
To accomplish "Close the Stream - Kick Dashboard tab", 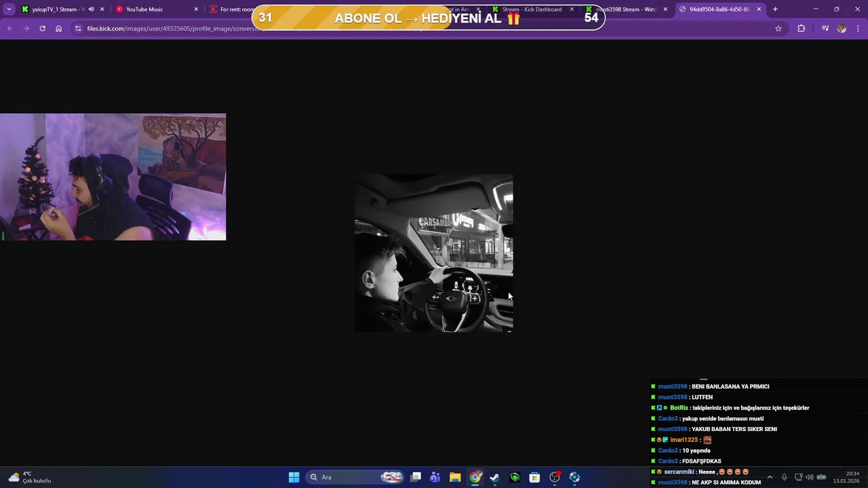I will (x=572, y=9).
